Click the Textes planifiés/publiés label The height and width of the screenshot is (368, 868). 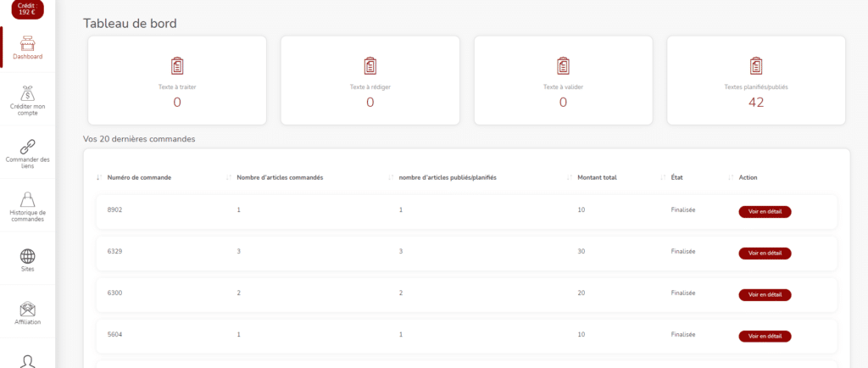click(755, 86)
